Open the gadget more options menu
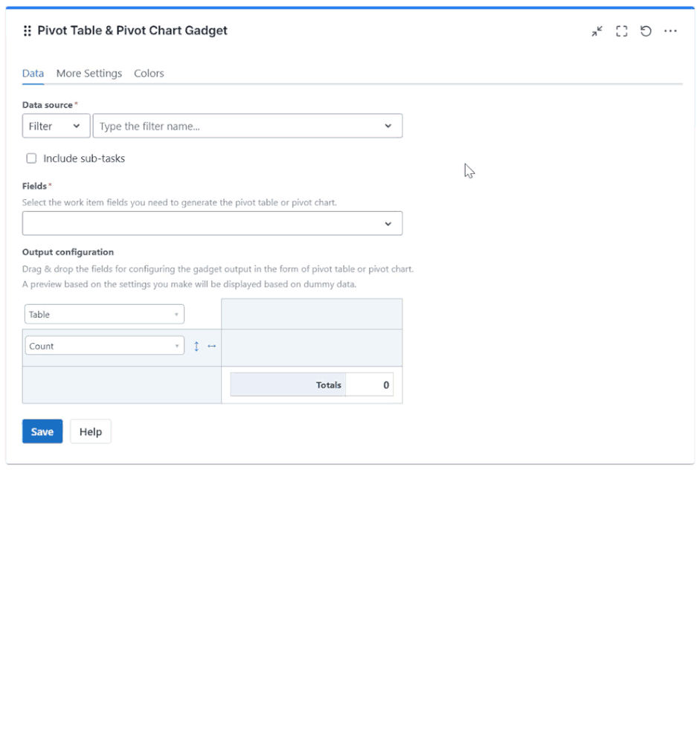The width and height of the screenshot is (700, 743). click(670, 30)
